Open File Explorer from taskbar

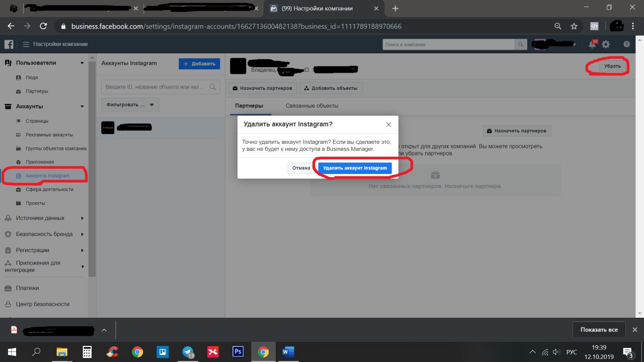click(61, 351)
